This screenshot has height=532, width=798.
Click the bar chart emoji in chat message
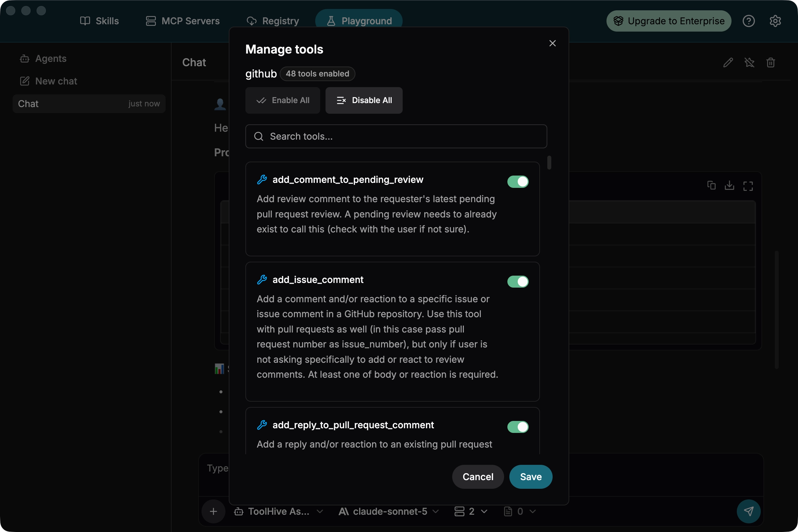[x=219, y=368]
